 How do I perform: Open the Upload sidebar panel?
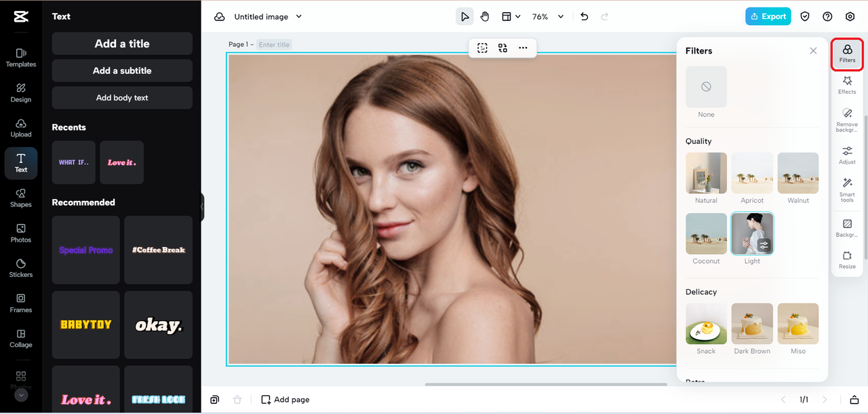tap(21, 128)
